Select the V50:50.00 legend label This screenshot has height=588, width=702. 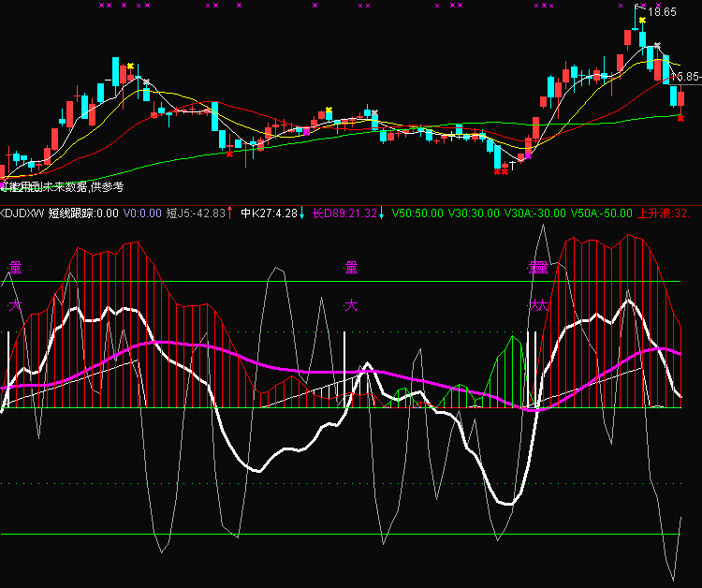pos(417,213)
